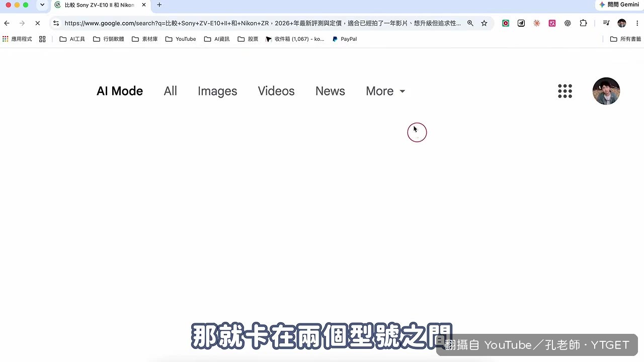Open the YouTube bookmark folder
The width and height of the screenshot is (644, 362).
181,39
